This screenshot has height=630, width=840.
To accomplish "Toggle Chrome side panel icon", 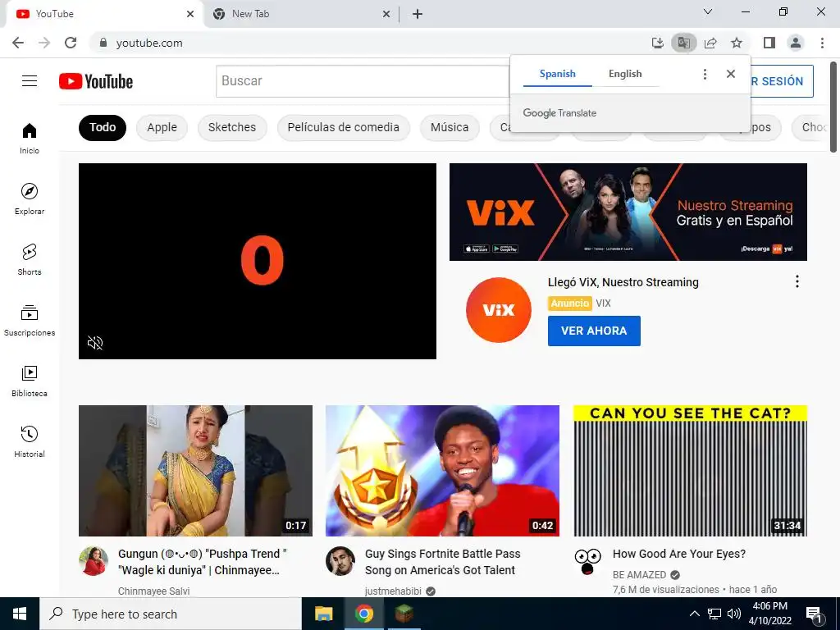I will [x=769, y=43].
